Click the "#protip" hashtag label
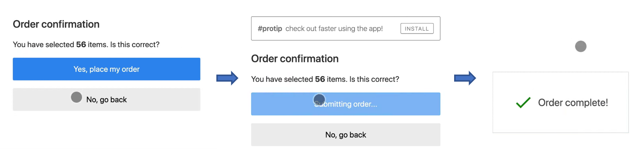 pyautogui.click(x=270, y=29)
